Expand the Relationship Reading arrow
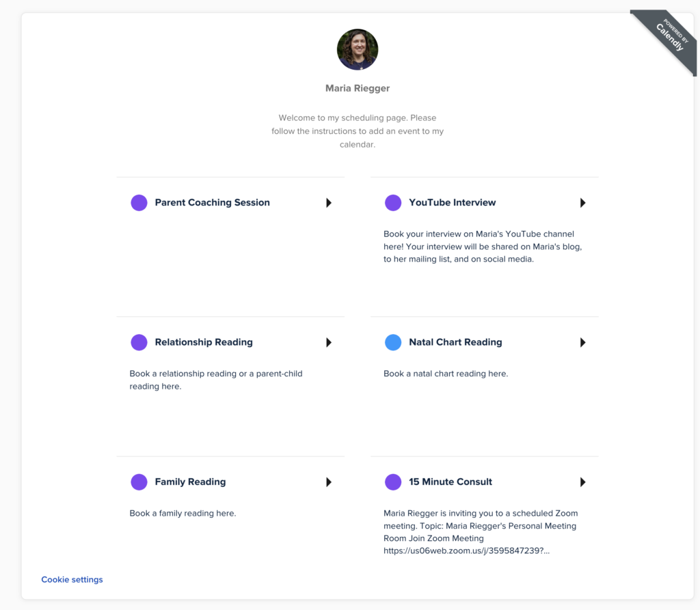700x610 pixels. 329,342
